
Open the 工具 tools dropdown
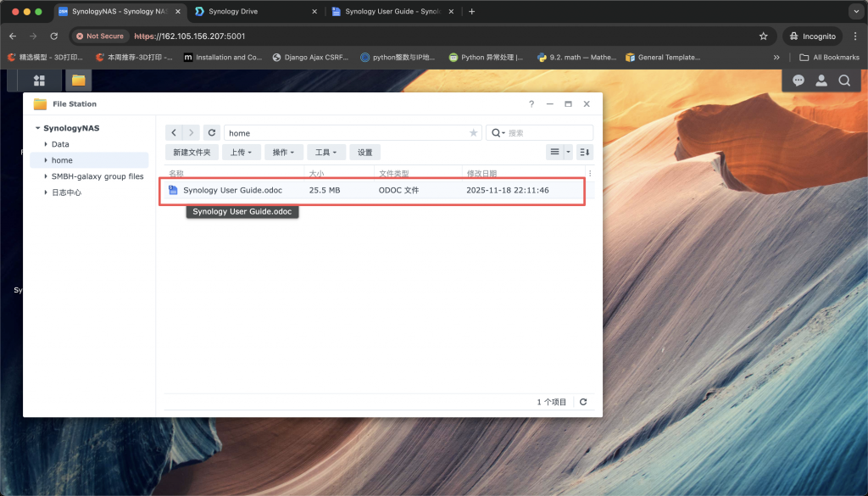tap(326, 153)
